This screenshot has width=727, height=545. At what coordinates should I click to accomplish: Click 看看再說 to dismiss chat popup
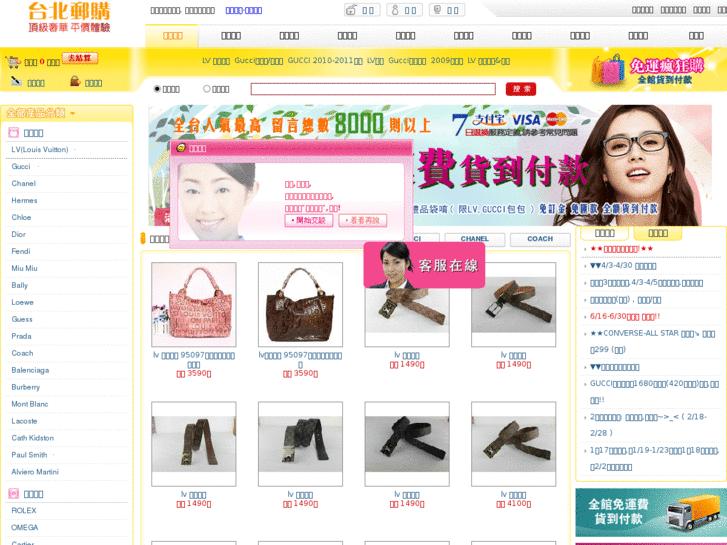(363, 220)
